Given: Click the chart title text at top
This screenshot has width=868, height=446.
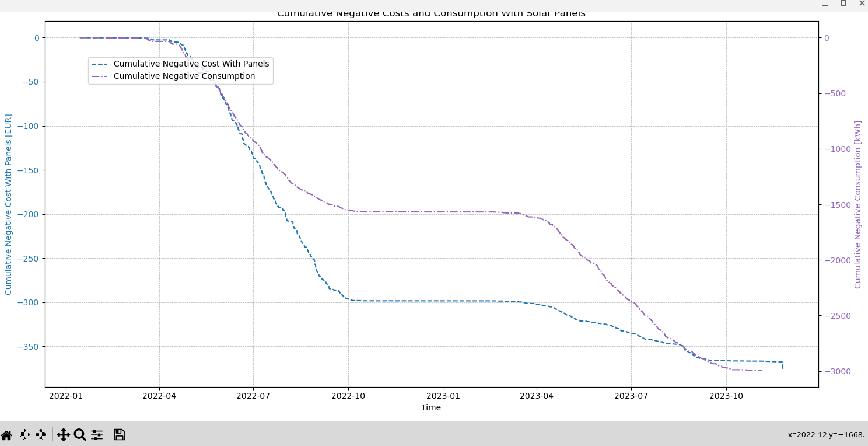Looking at the screenshot, I should (431, 13).
